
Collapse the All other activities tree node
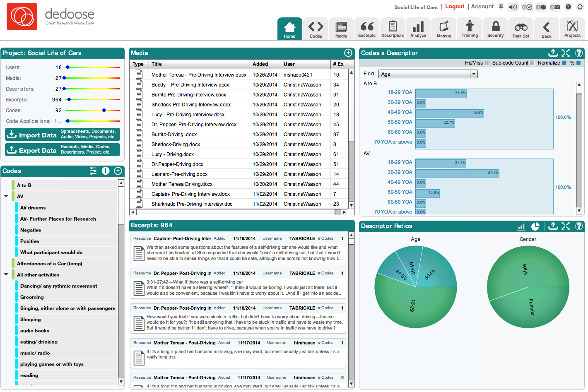6,274
